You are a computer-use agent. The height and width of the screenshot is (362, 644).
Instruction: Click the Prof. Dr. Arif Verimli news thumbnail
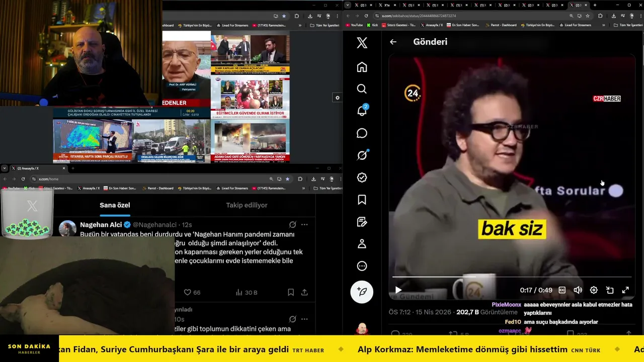186,70
